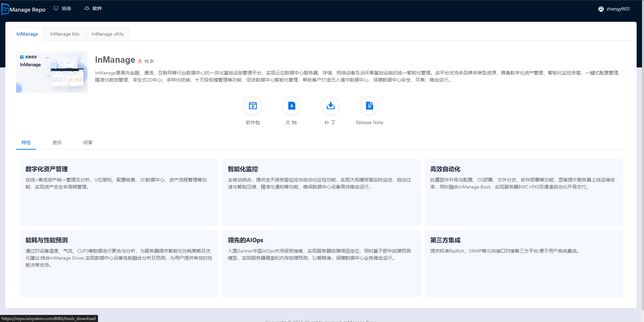Select the InManage tab
The image size is (644, 322).
pos(27,34)
